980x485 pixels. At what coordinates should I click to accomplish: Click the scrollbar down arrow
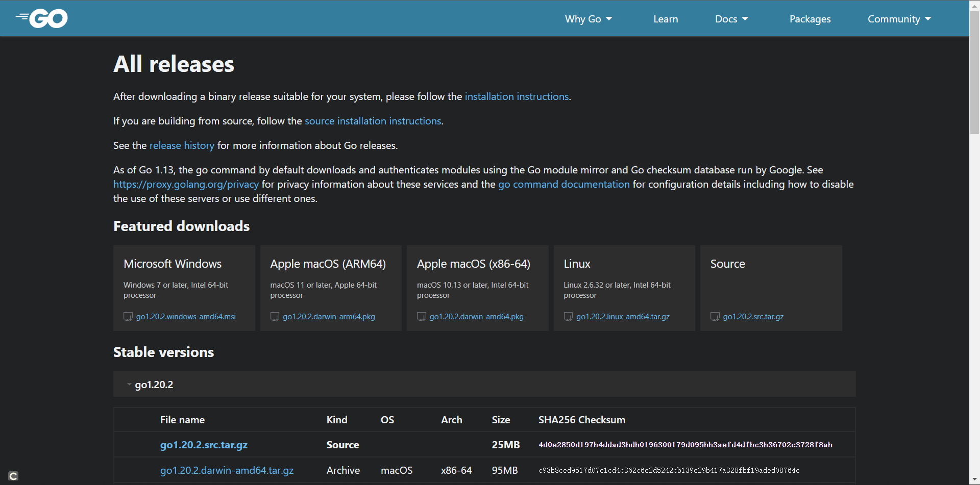974,480
